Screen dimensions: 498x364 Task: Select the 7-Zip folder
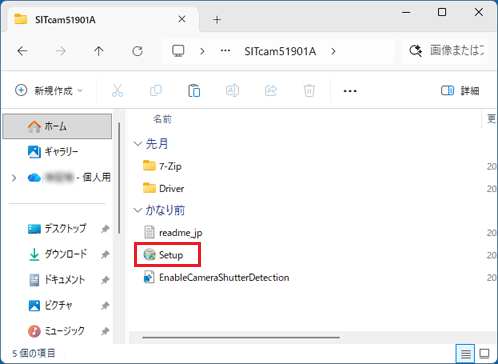click(x=162, y=166)
